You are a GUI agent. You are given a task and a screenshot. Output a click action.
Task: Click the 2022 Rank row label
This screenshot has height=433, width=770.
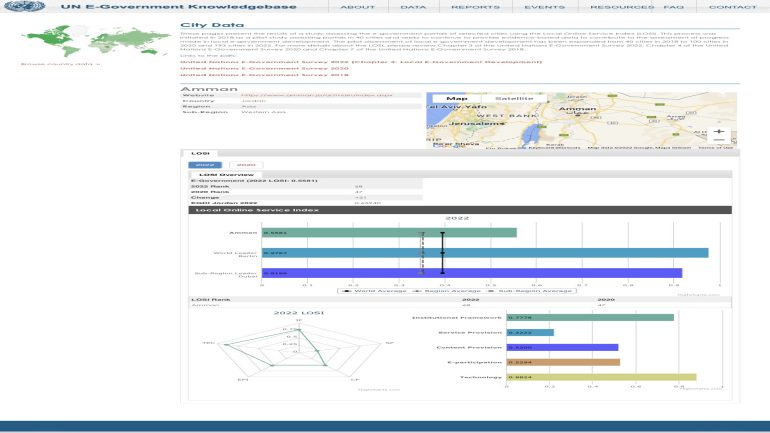[210, 186]
